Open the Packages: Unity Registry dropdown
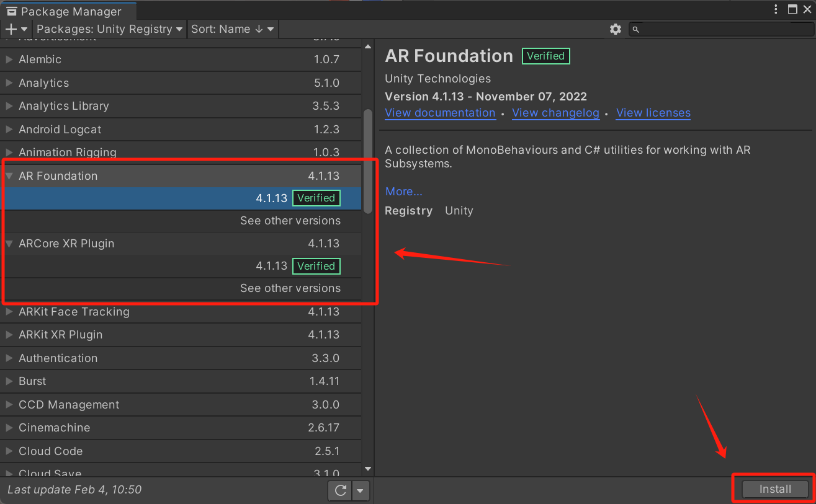 110,29
